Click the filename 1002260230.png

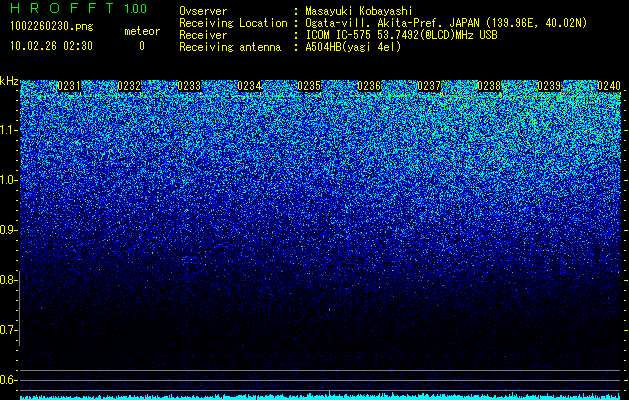click(52, 27)
